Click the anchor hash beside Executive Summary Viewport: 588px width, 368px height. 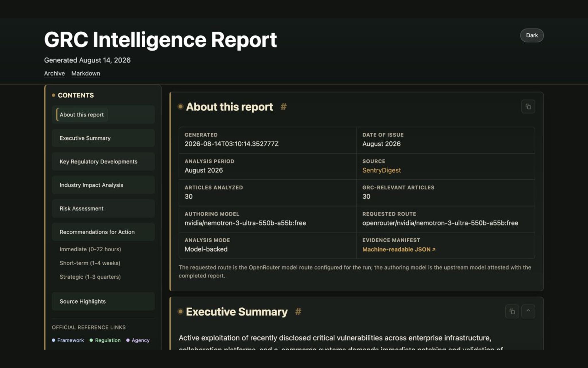(x=298, y=312)
